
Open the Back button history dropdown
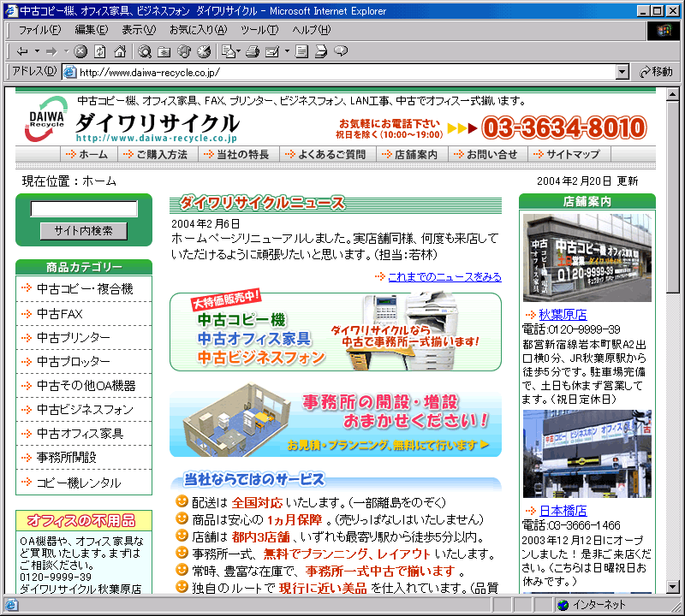37,51
